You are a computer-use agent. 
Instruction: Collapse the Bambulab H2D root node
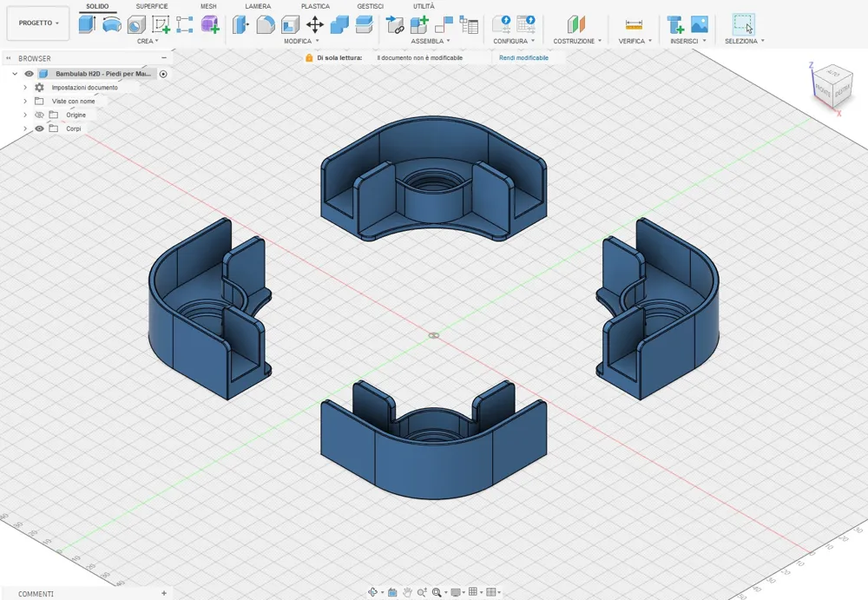15,74
